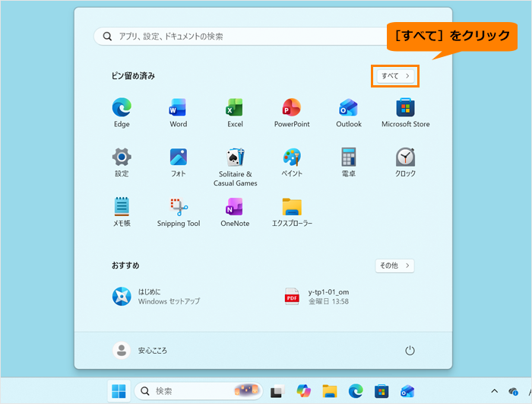Viewport: 532px width, 404px height.
Task: Open the 安心こころ user account
Action: (x=140, y=350)
